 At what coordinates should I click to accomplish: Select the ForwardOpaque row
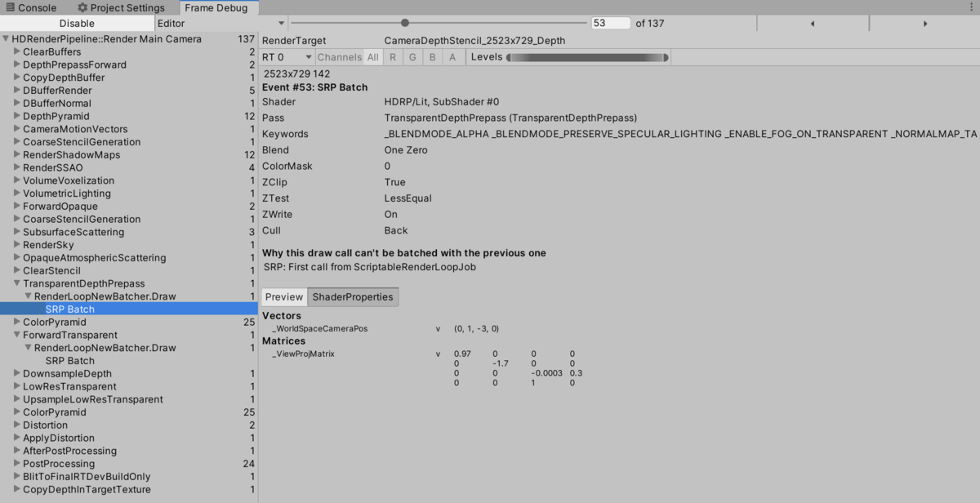tap(129, 207)
